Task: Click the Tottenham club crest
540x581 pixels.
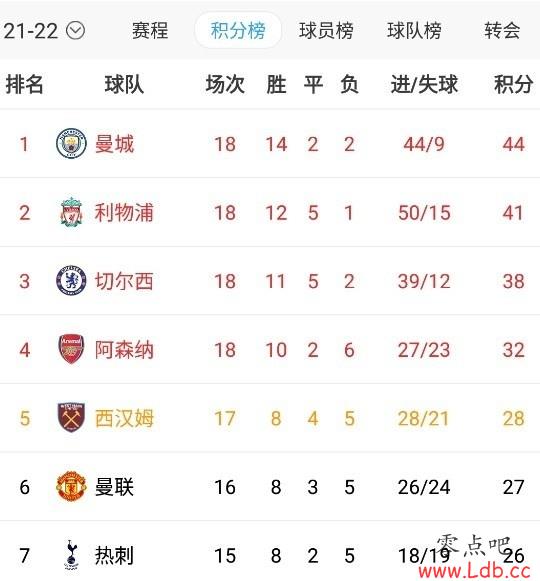Action: click(x=71, y=555)
